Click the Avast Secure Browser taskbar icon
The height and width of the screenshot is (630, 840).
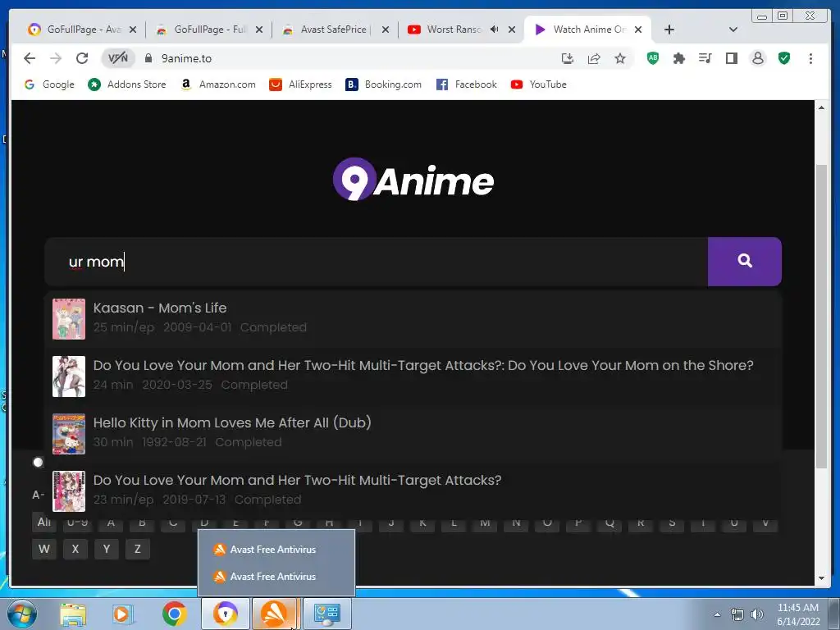click(x=226, y=614)
